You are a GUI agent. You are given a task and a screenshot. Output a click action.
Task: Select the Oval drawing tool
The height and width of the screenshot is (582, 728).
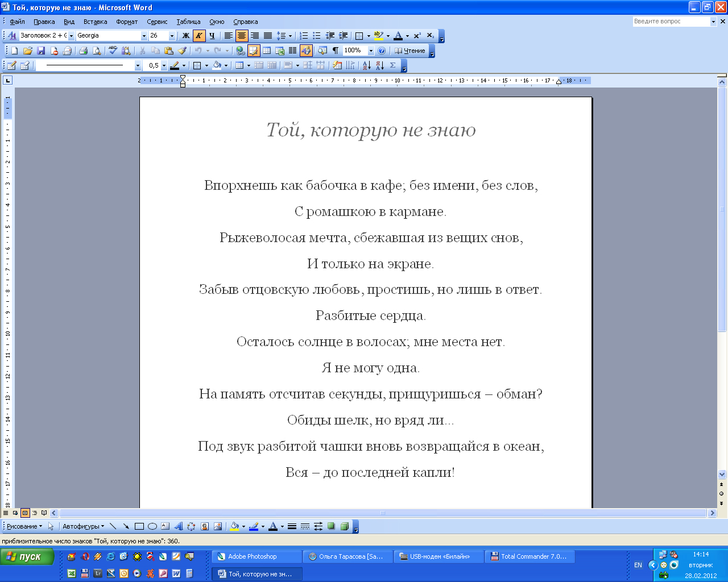coord(152,526)
